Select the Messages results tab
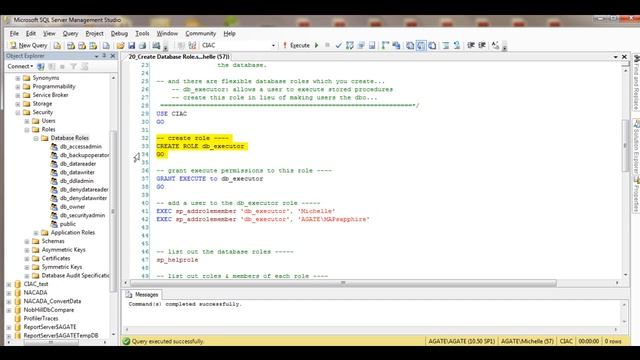640x360 pixels. (142, 294)
